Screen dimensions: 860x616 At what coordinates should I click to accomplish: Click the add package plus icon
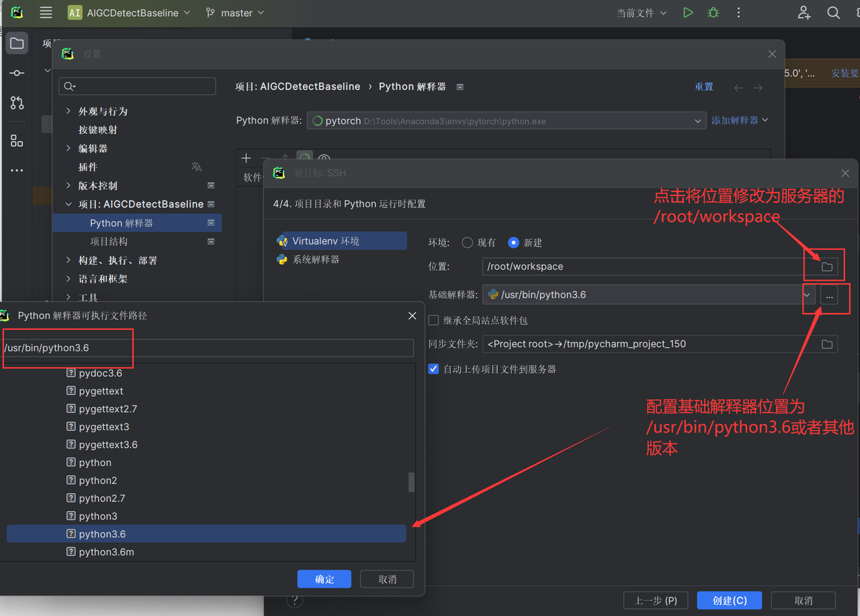(246, 159)
